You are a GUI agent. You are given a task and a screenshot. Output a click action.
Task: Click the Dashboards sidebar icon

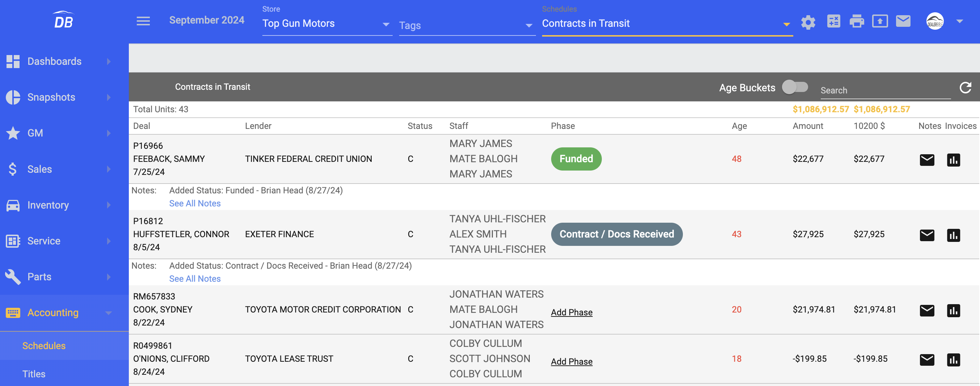[13, 61]
